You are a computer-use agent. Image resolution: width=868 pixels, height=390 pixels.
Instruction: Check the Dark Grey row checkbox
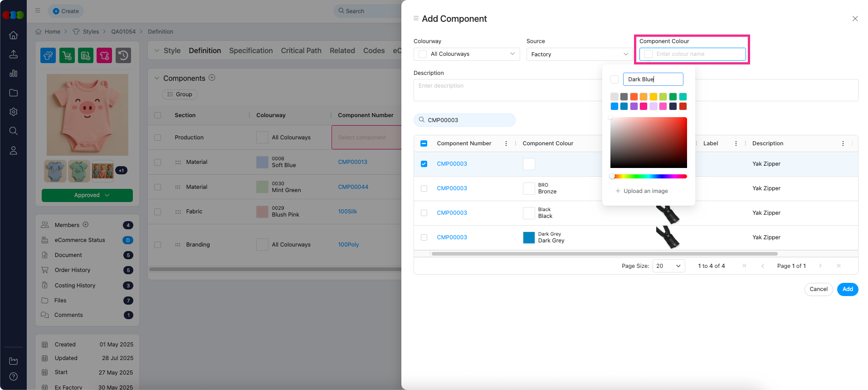click(424, 237)
